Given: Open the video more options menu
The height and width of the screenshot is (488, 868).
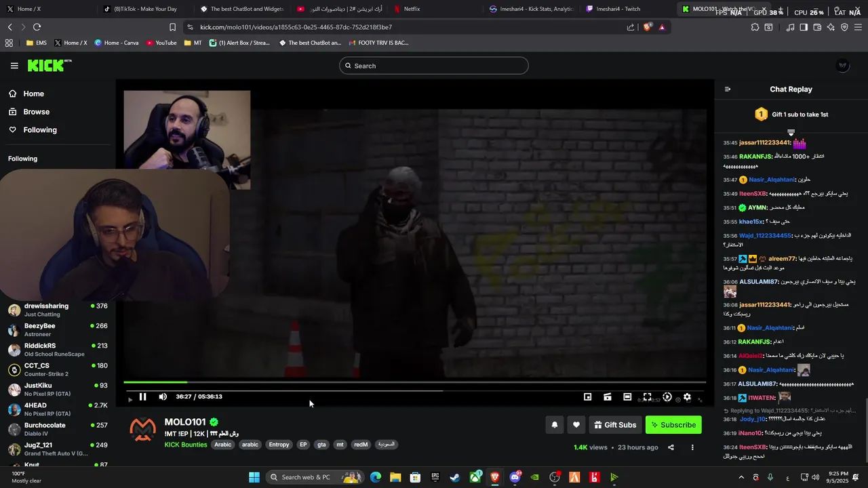Looking at the screenshot, I should pos(692,447).
